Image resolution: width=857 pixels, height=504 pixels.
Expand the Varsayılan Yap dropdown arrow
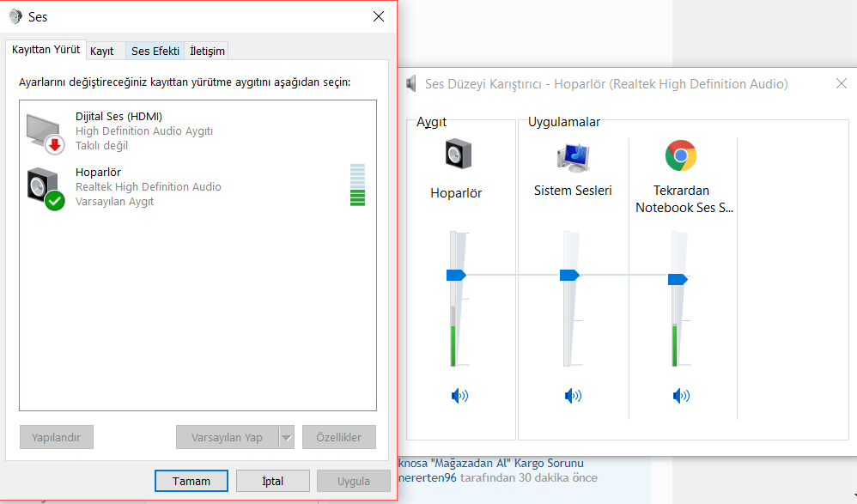(287, 437)
